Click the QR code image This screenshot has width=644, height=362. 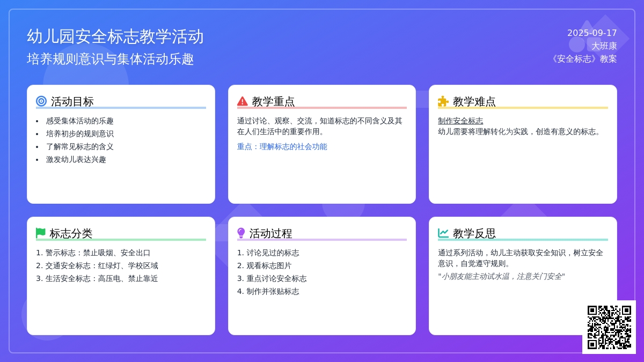[609, 327]
